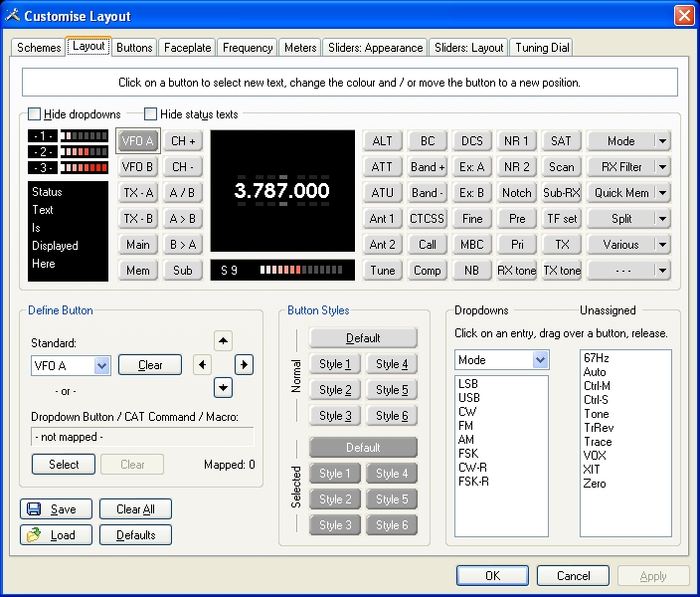Viewport: 700px width, 597px height.
Task: Open the Standard VFO A combo box
Action: click(71, 365)
